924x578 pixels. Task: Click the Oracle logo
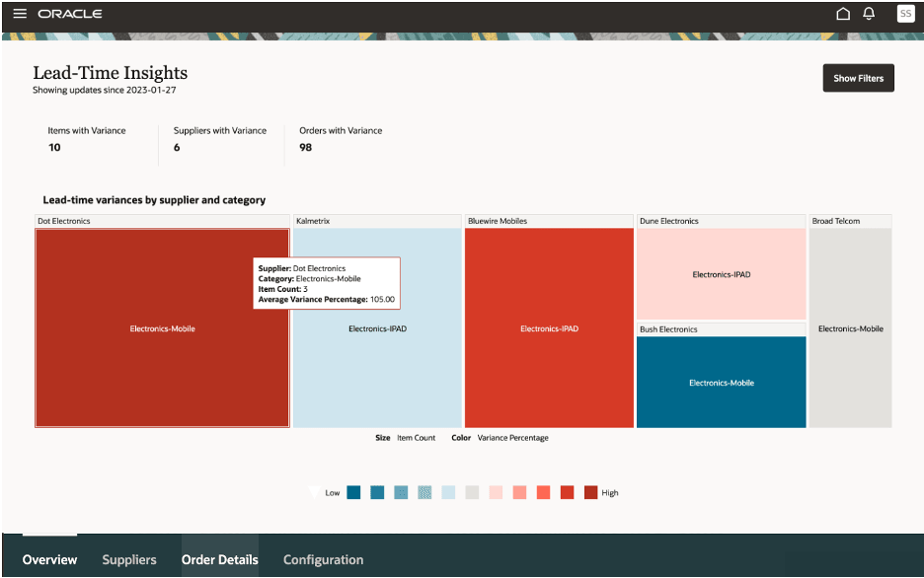point(69,14)
